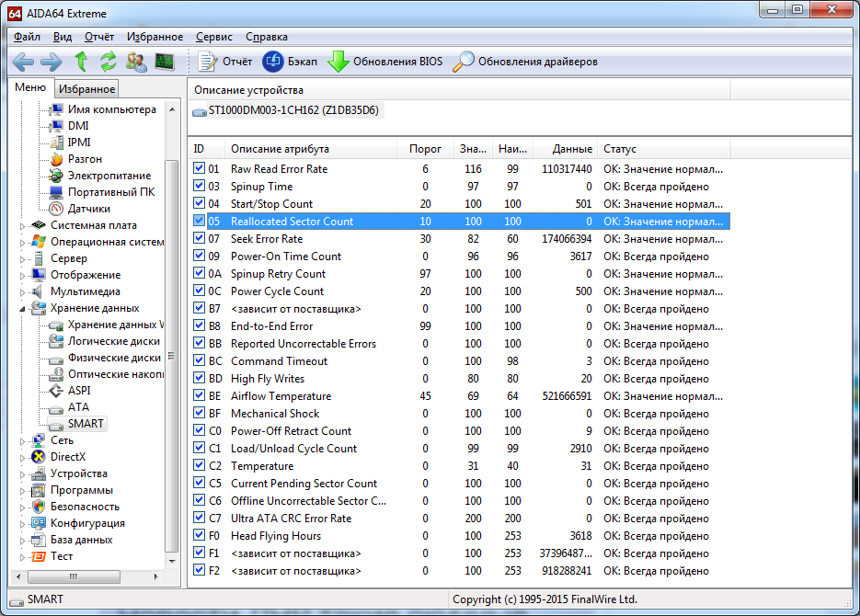The image size is (860, 616).
Task: Open the users toolbar icon
Action: (136, 62)
